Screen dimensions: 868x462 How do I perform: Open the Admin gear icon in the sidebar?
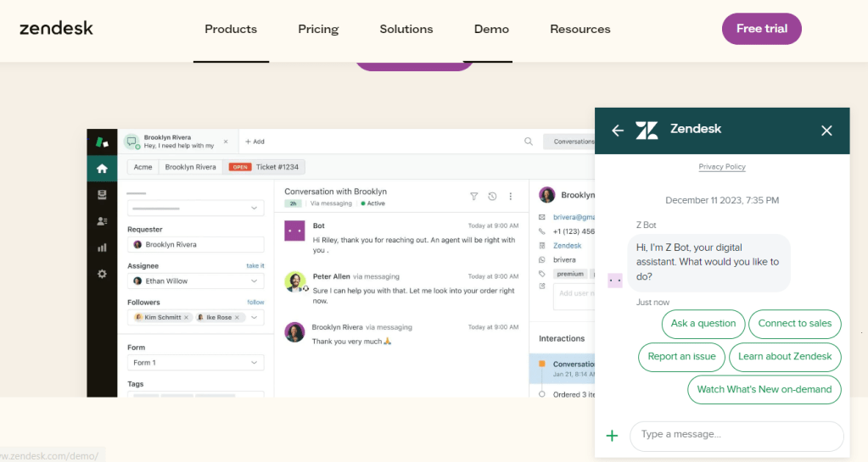(x=102, y=274)
